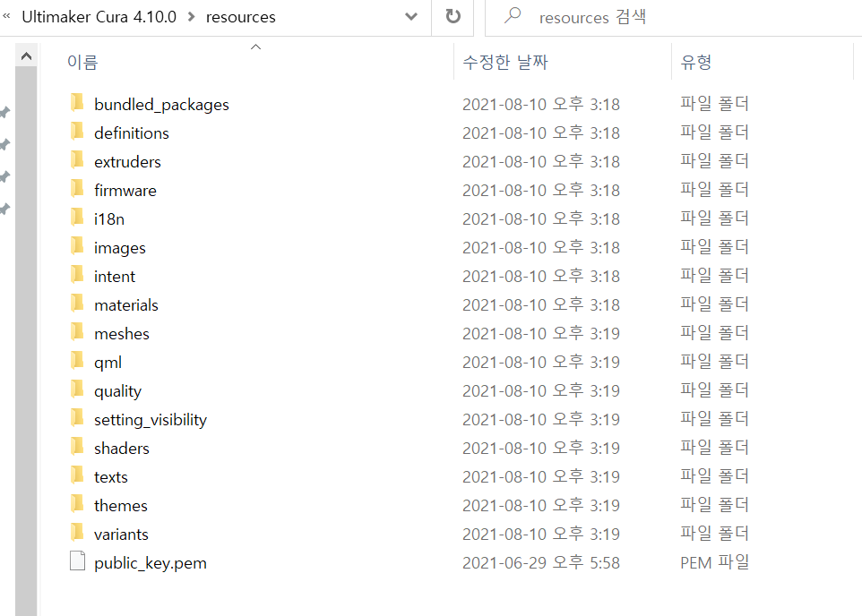The height and width of the screenshot is (616, 862).
Task: Click the themes folder icon
Action: pyautogui.click(x=78, y=504)
